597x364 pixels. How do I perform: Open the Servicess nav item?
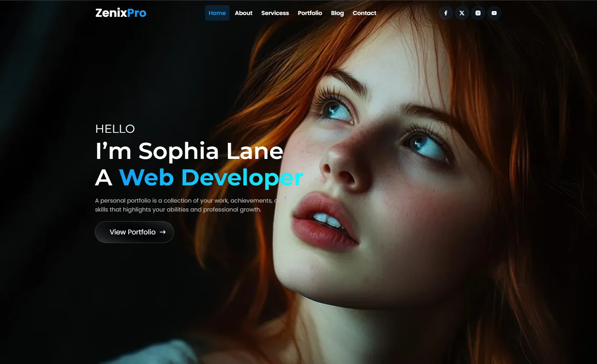(x=275, y=13)
